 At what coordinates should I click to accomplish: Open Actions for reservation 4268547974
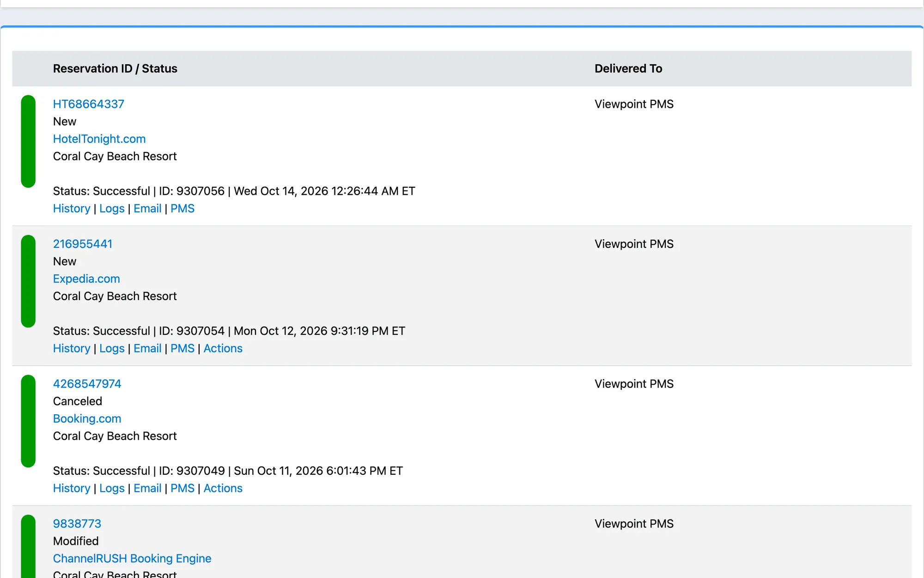[223, 488]
